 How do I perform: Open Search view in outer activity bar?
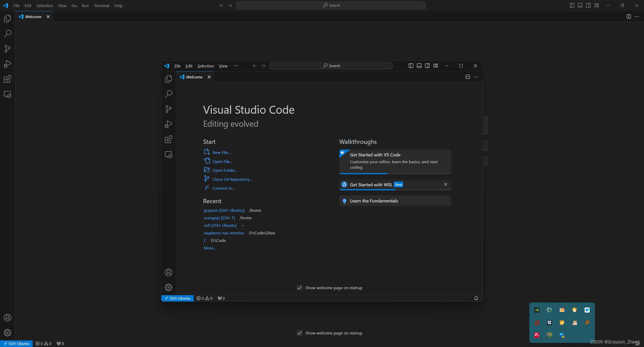8,33
